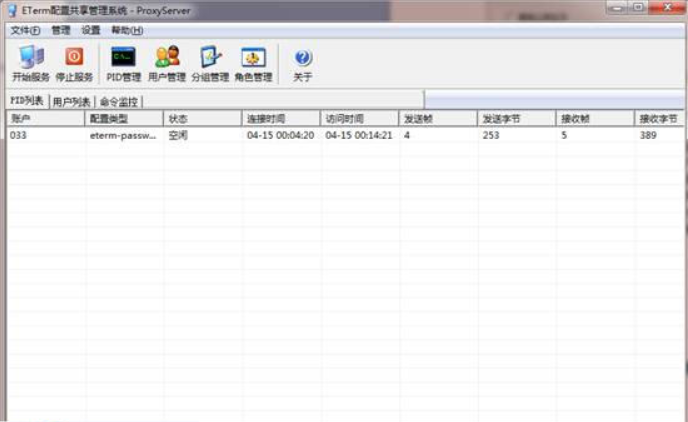Switch to the 命令监控 tab

pos(119,102)
